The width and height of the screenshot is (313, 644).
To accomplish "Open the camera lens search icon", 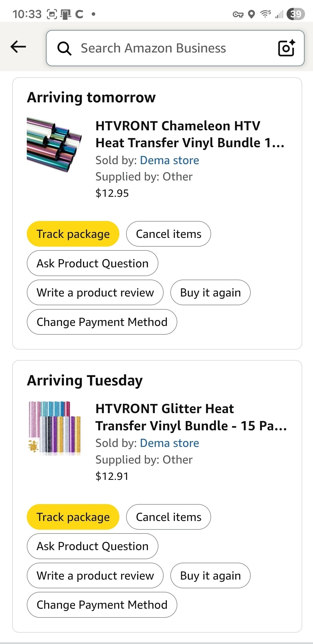I will [286, 48].
